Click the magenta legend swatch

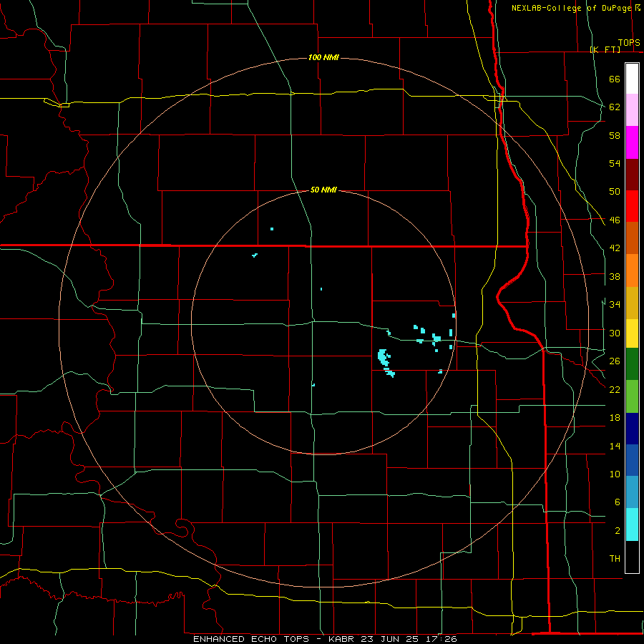pyautogui.click(x=632, y=142)
